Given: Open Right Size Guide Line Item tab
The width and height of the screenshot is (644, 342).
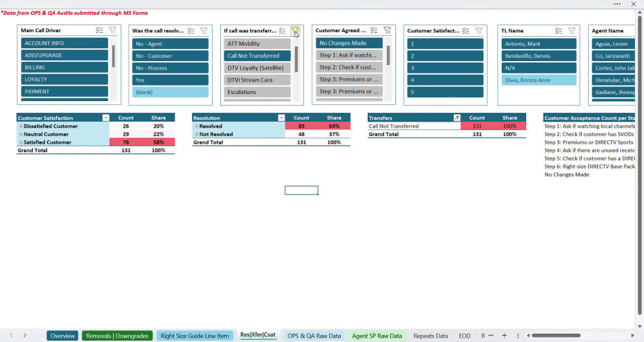Looking at the screenshot, I should coord(194,336).
